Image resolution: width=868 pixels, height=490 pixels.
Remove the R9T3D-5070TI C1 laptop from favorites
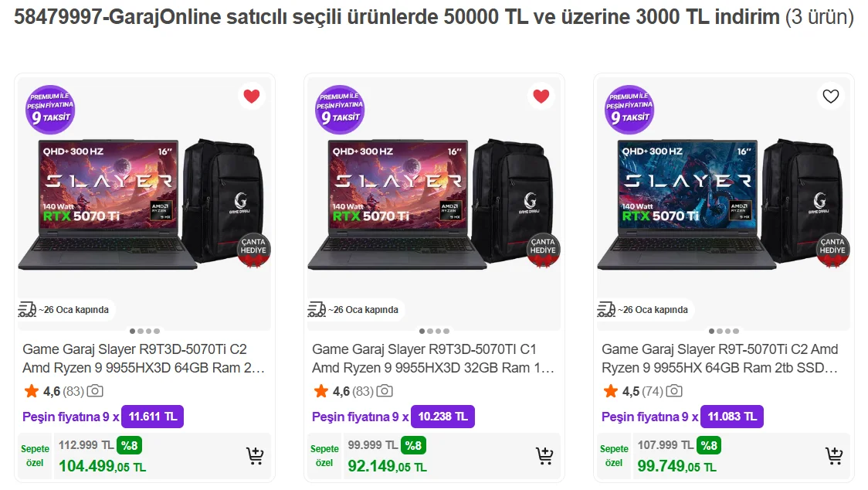(541, 97)
